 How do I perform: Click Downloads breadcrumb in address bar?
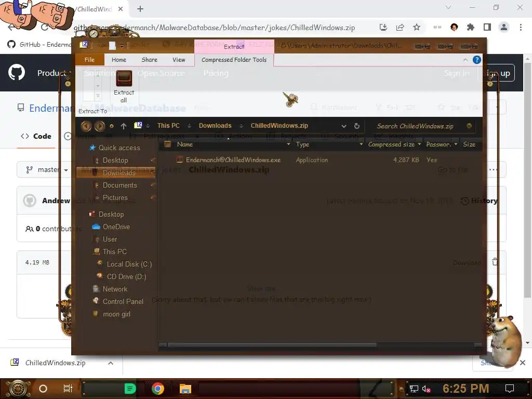215,126
